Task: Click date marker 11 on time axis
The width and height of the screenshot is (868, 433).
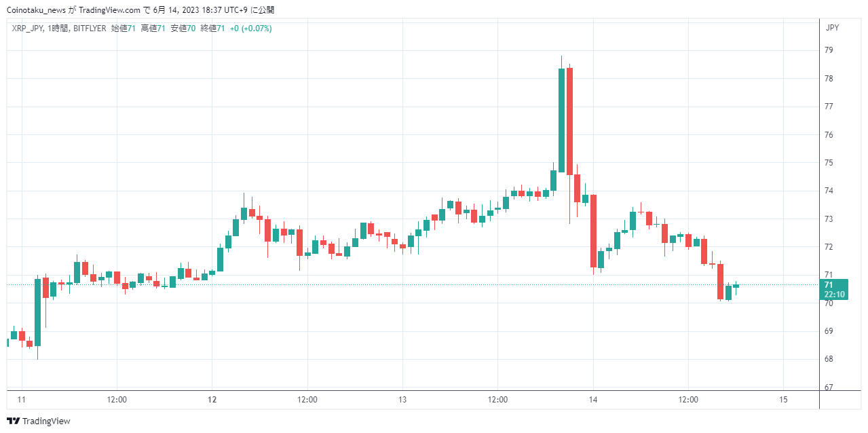Action: (x=22, y=400)
